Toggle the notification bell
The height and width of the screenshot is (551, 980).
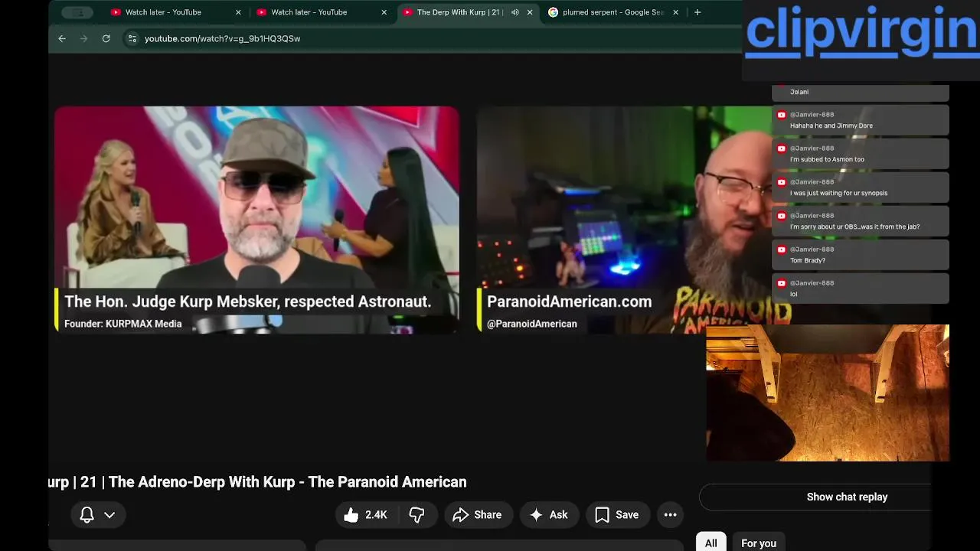(x=87, y=515)
